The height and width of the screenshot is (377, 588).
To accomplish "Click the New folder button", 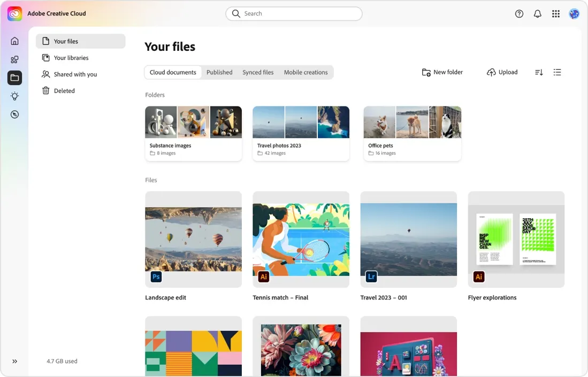I will coord(442,72).
